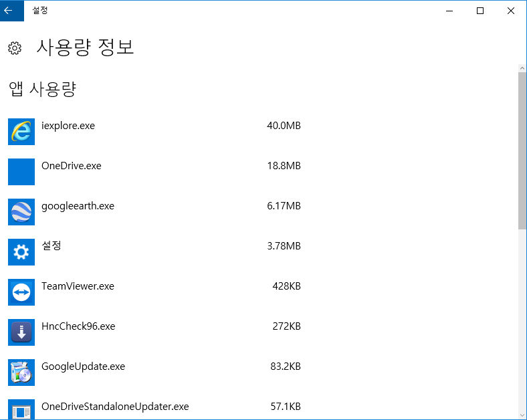This screenshot has height=420, width=527.
Task: Select the Google Earth globe icon
Action: (21, 212)
